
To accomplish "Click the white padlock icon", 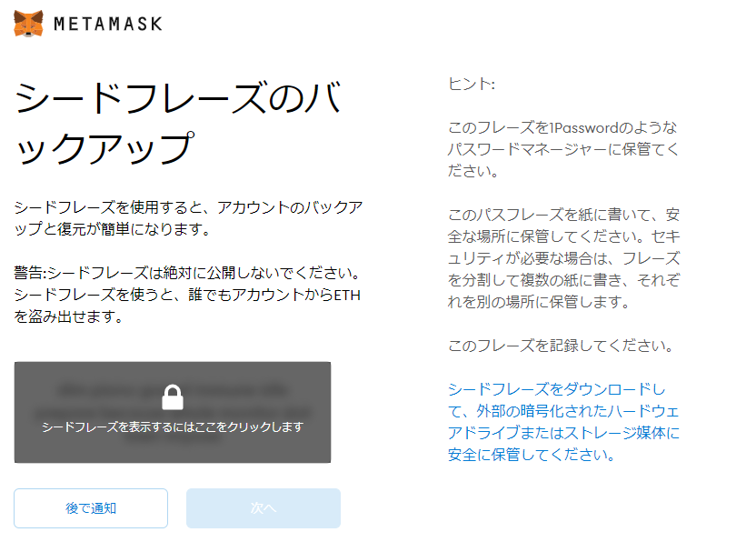I will [173, 397].
